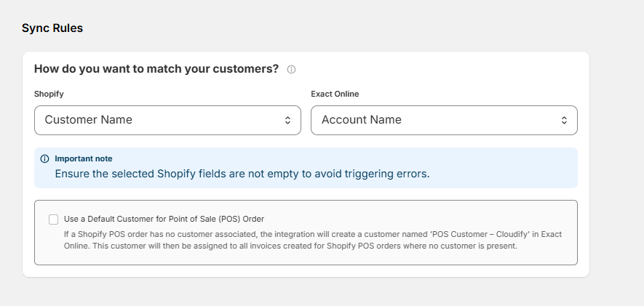Image resolution: width=644 pixels, height=306 pixels.
Task: Click the POS Customer – Cloudify description paragraph
Action: [x=313, y=240]
